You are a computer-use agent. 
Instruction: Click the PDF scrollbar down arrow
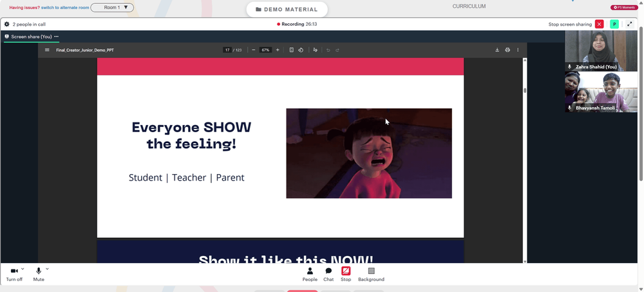tap(524, 261)
